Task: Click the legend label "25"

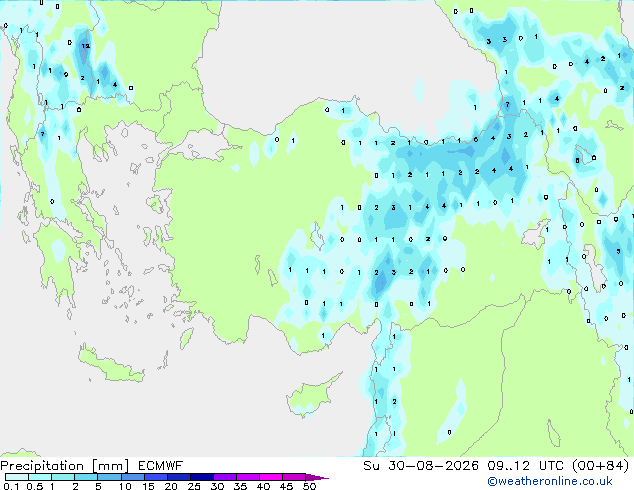Action: pos(194,486)
